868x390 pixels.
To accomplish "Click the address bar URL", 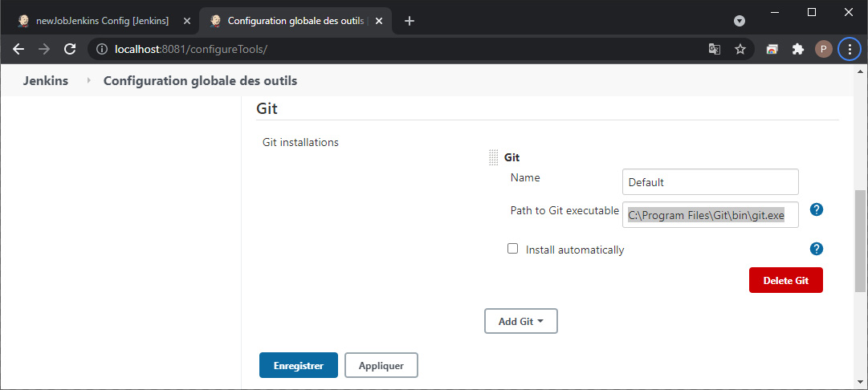I will coord(191,49).
